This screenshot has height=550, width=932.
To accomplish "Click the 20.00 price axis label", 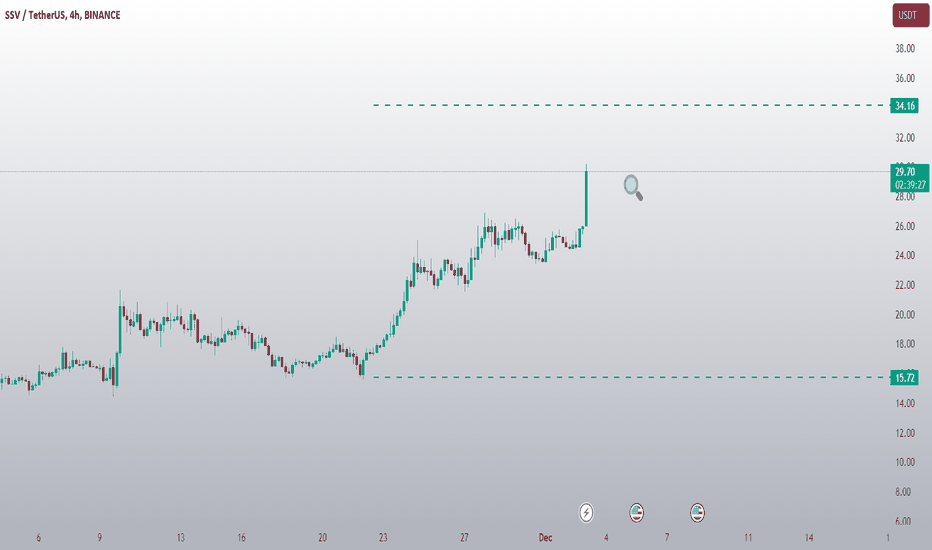I will coord(905,315).
